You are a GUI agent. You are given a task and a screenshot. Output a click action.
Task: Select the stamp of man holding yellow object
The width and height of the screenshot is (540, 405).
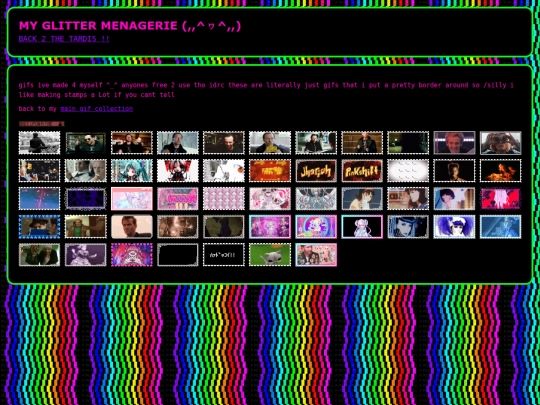click(x=270, y=143)
